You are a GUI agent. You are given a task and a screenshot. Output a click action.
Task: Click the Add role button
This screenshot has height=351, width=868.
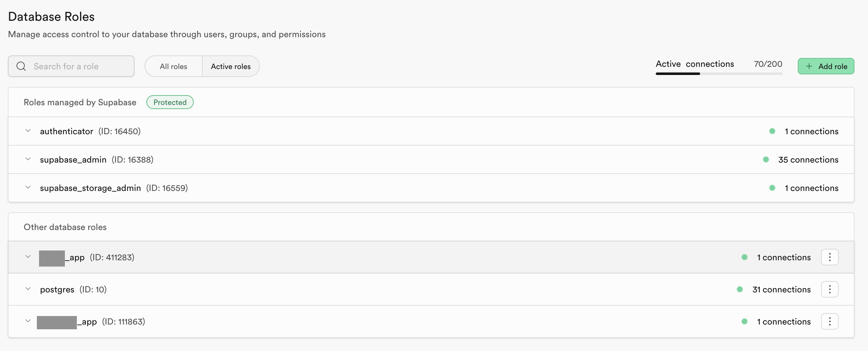(x=825, y=66)
